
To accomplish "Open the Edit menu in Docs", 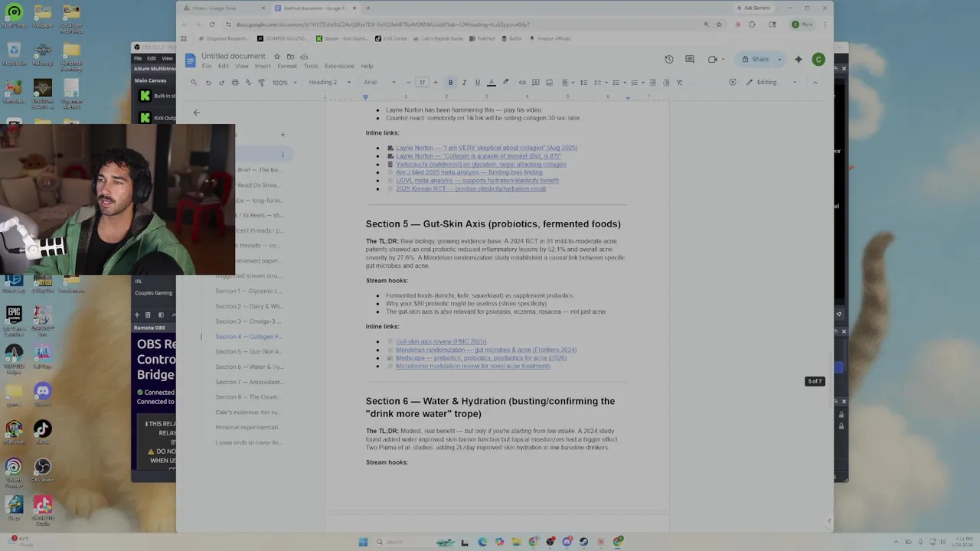I will tap(223, 67).
